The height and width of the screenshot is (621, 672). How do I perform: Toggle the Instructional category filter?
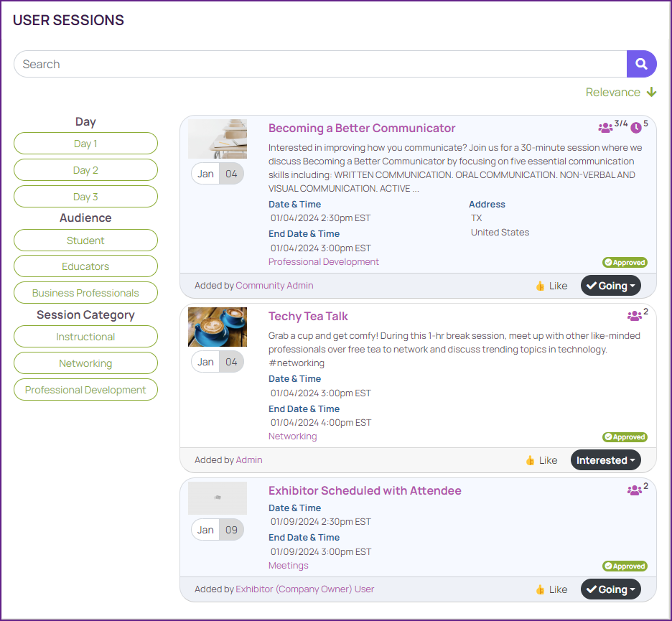(x=85, y=337)
